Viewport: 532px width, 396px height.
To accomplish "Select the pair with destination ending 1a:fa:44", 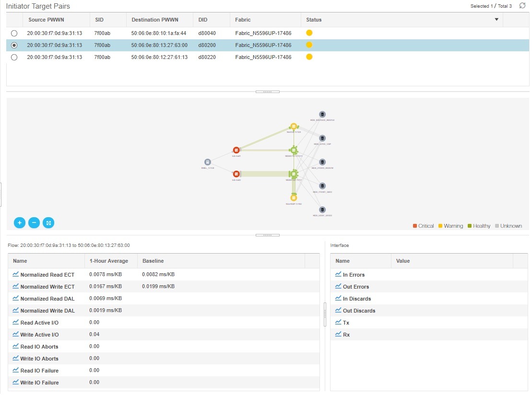I will 14,33.
